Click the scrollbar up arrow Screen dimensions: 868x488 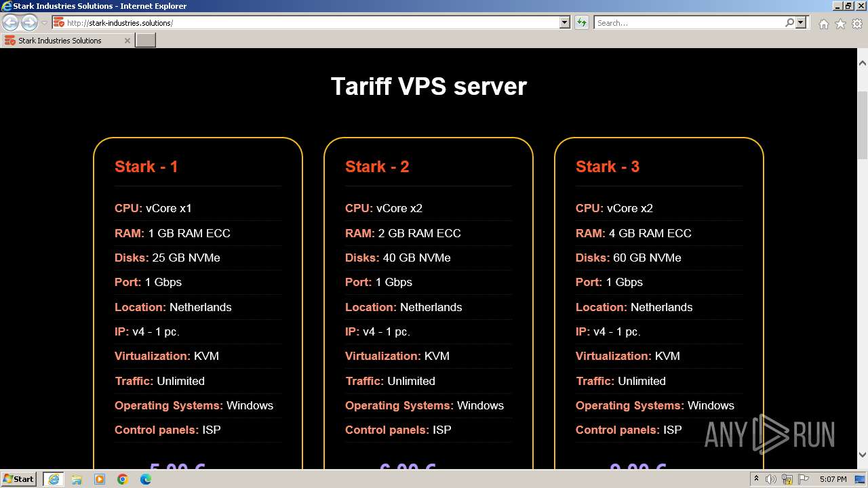coord(863,63)
